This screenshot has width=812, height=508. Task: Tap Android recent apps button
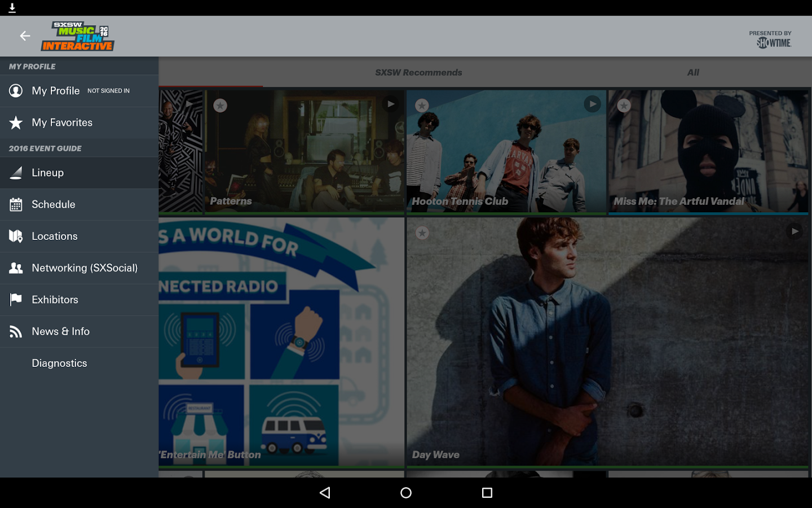487,493
